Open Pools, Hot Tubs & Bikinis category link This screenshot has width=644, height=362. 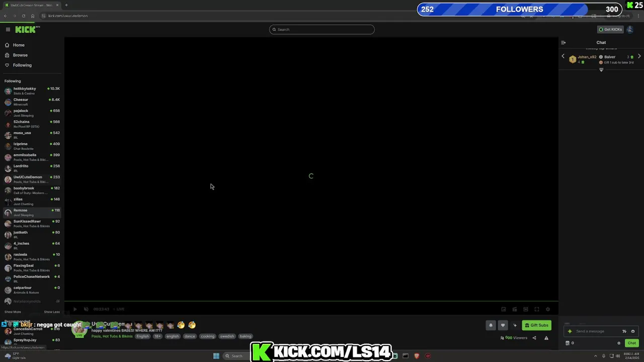pyautogui.click(x=112, y=336)
